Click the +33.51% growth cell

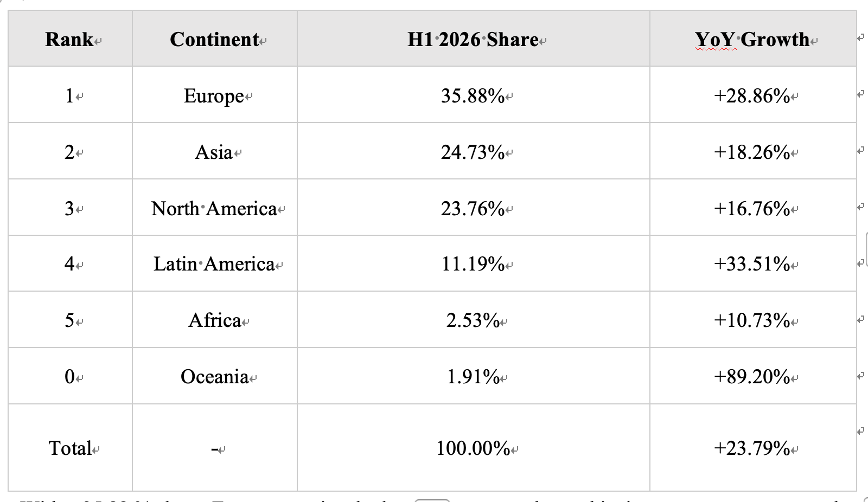coord(752,265)
